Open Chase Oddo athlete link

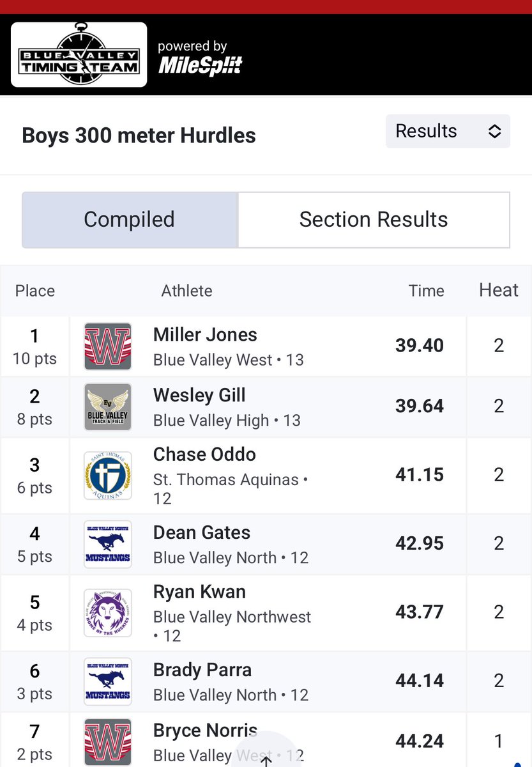204,454
